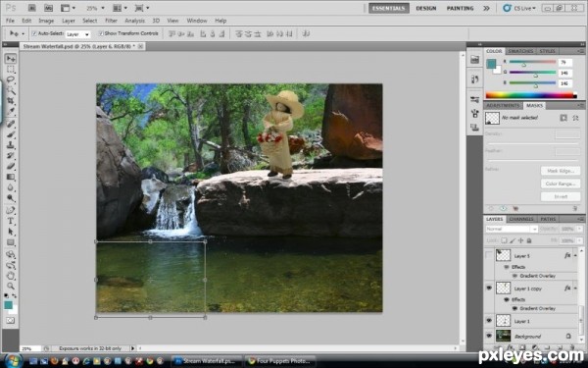Select the History Brush tool
This screenshot has height=368, width=588.
11,155
